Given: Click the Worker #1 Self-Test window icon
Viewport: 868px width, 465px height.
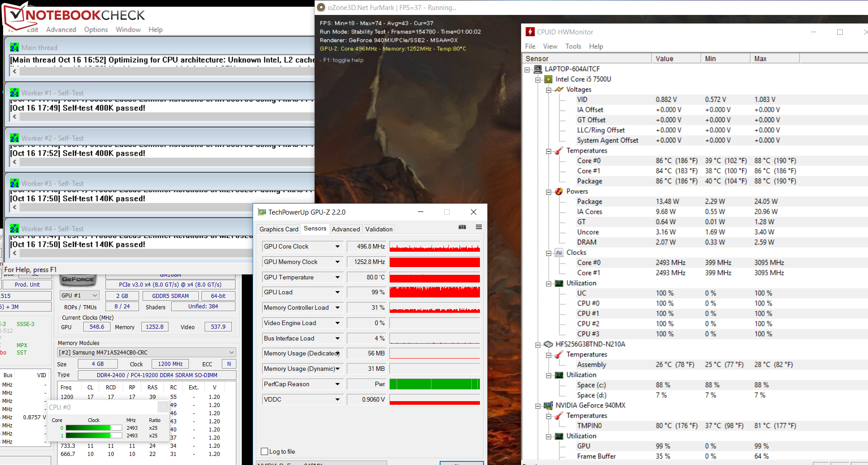Looking at the screenshot, I should point(14,93).
